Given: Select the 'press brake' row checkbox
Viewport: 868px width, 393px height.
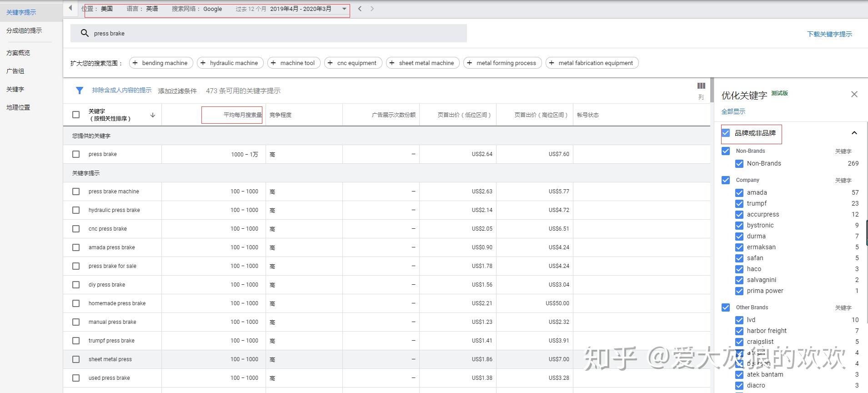Looking at the screenshot, I should coord(76,154).
